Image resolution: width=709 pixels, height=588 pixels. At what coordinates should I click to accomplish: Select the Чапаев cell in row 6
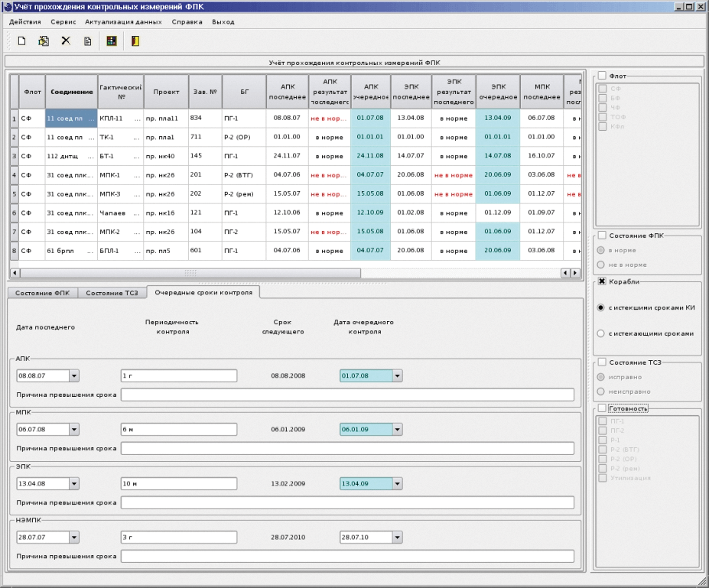120,213
